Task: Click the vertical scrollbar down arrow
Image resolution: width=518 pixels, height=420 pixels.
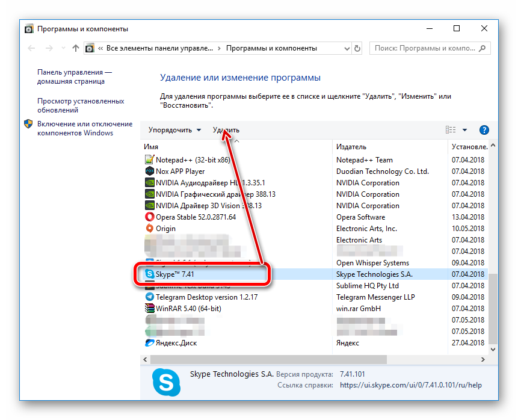Action: click(493, 348)
